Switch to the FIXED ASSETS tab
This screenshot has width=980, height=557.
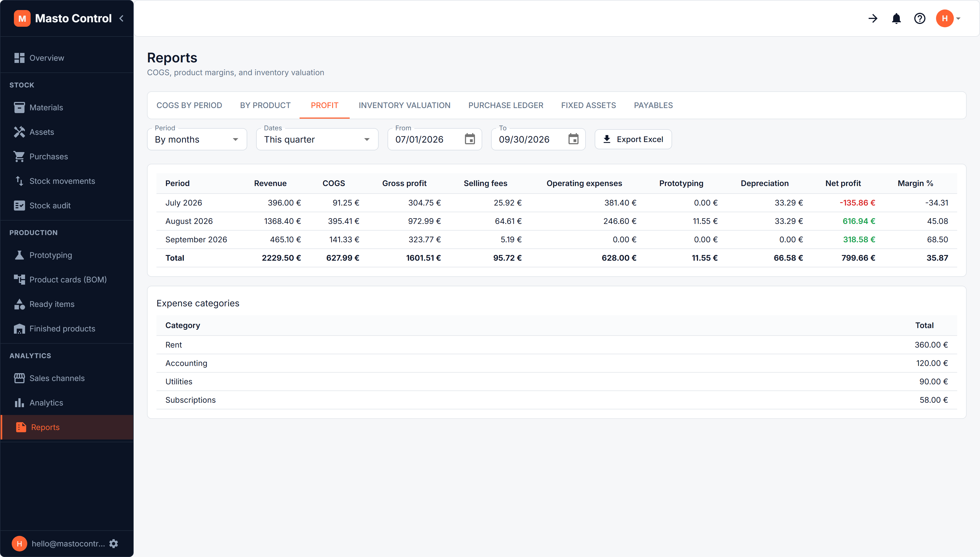(x=589, y=105)
